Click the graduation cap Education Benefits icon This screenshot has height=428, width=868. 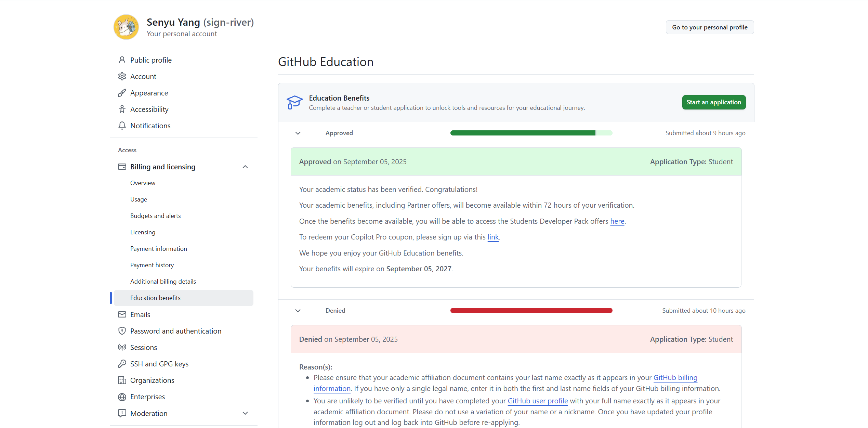tap(294, 102)
